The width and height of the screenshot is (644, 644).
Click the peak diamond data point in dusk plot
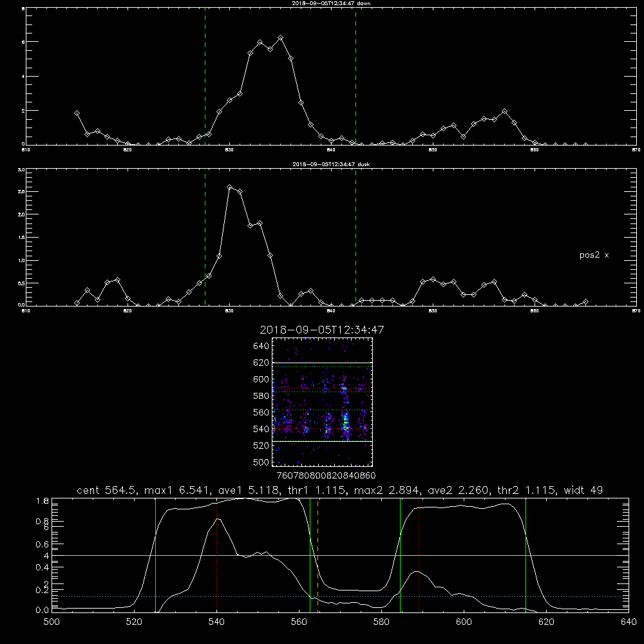[230, 187]
